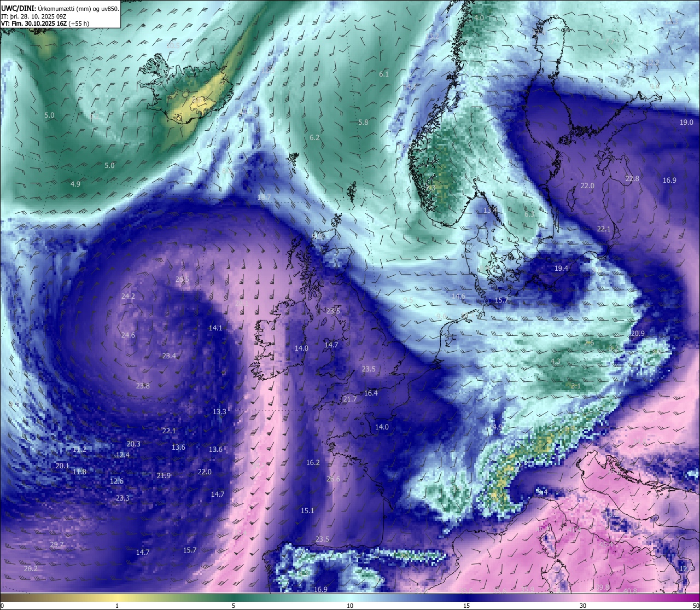Viewport: 700px width, 610px height.
Task: Click the 26.5 value in the Atlantic low
Action: [x=182, y=280]
